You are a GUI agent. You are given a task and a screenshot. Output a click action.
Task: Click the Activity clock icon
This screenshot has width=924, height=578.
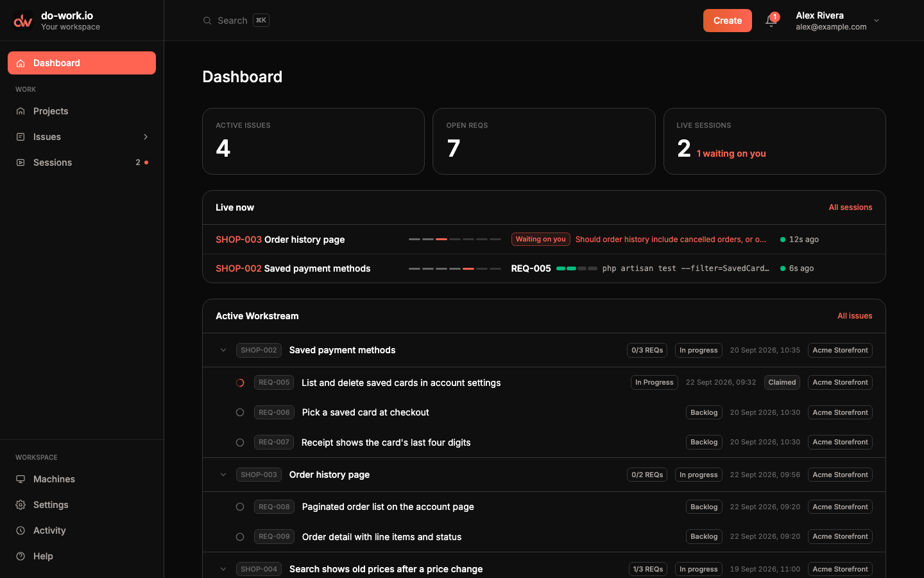tap(21, 530)
